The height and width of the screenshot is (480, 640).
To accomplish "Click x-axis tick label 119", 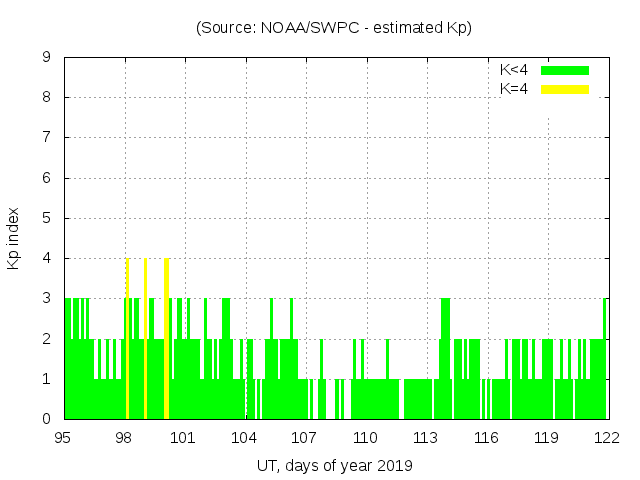I will [x=546, y=437].
